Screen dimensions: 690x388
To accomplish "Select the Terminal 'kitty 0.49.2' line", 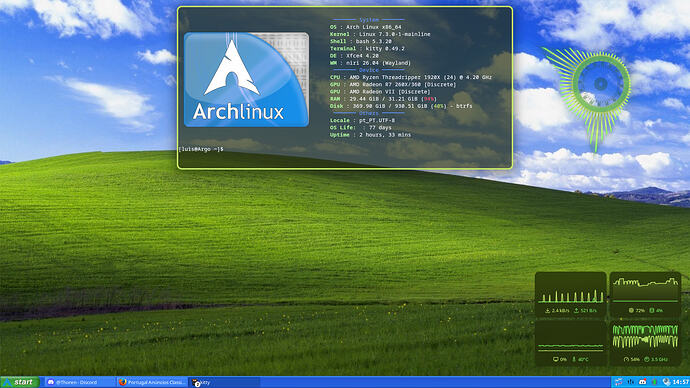I will (367, 48).
